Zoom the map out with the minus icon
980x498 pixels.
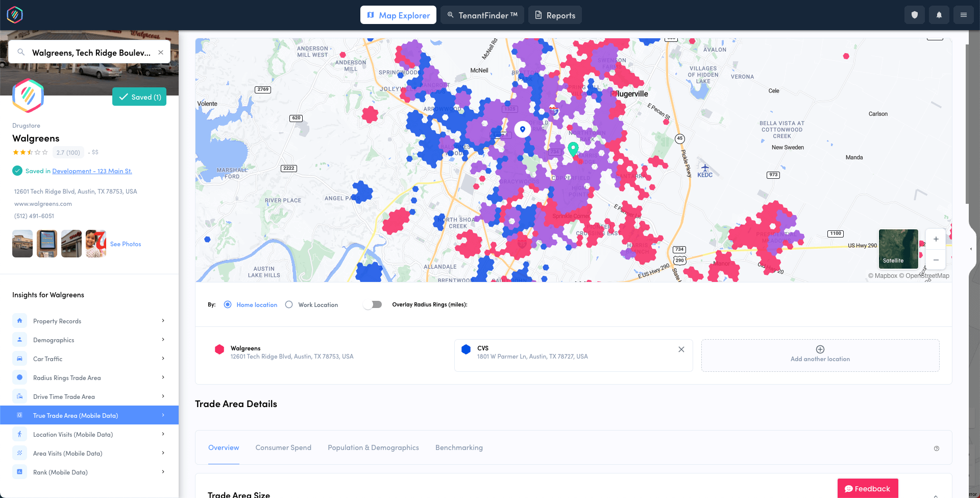point(936,260)
